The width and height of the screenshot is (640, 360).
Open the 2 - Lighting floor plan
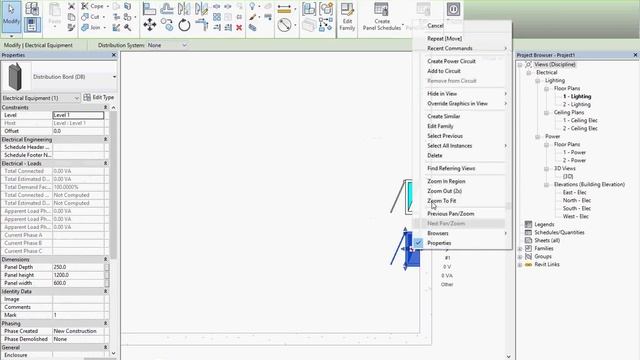click(577, 104)
